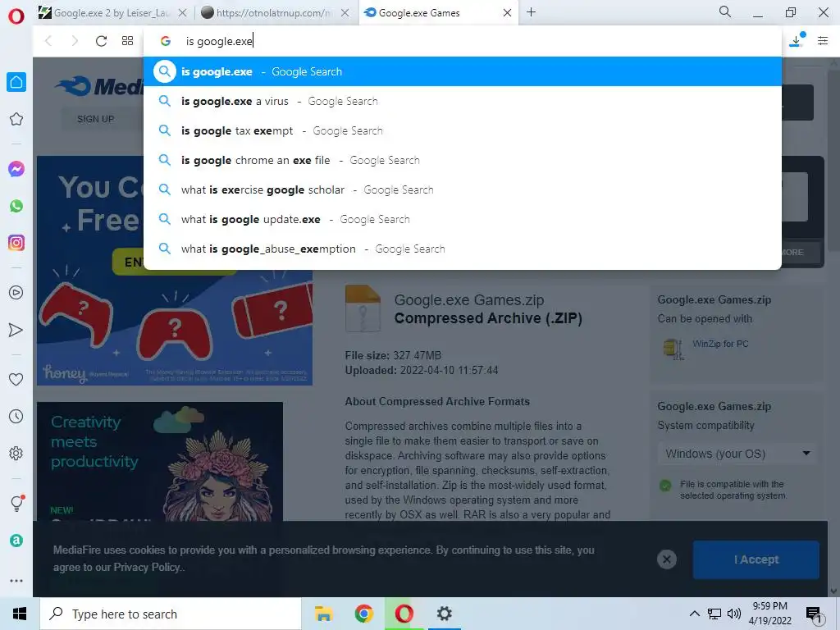The height and width of the screenshot is (630, 840).
Task: Search in open tabs
Action: pyautogui.click(x=725, y=11)
